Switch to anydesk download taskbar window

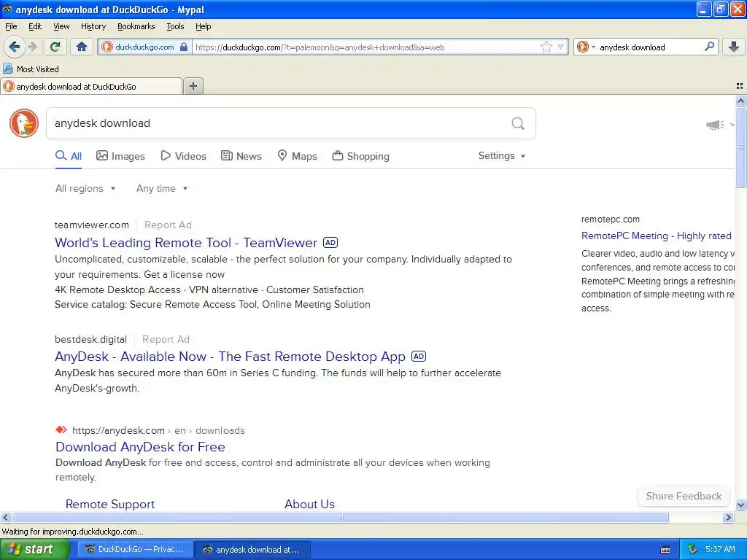click(x=253, y=549)
